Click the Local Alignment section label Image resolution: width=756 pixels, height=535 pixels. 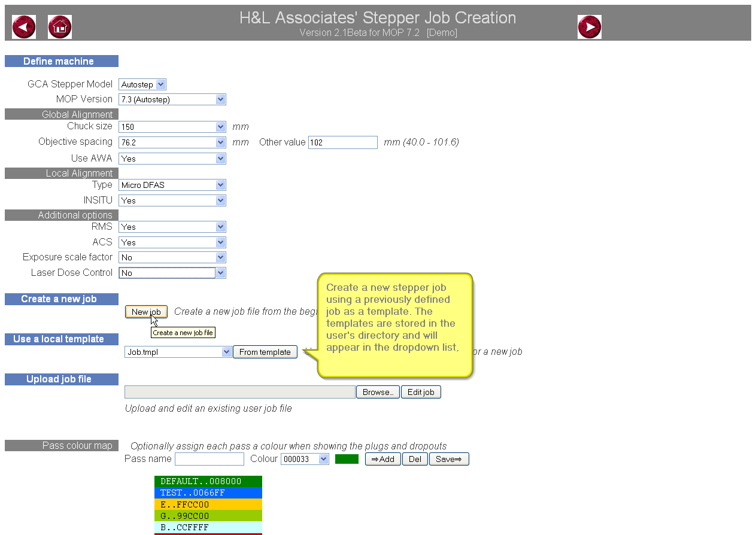62,173
